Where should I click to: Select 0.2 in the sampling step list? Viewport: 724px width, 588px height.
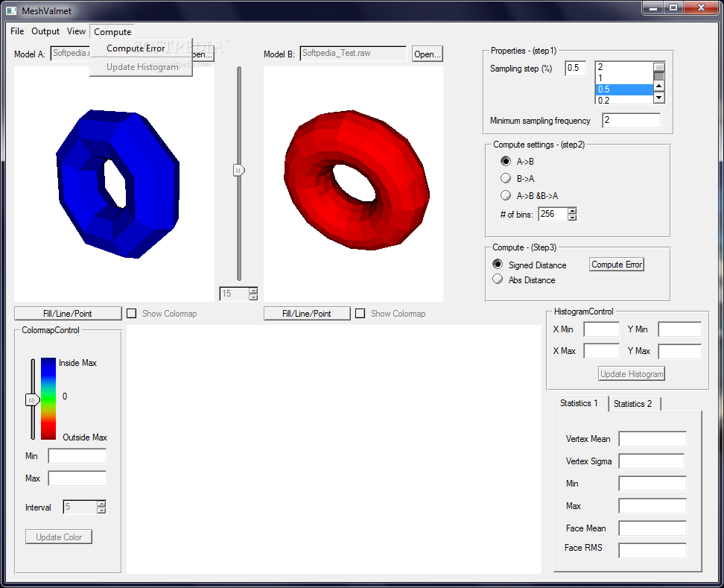[624, 100]
